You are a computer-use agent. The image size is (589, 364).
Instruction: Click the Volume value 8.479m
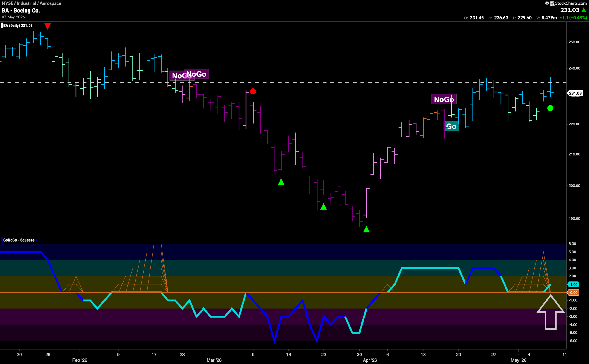(x=549, y=18)
